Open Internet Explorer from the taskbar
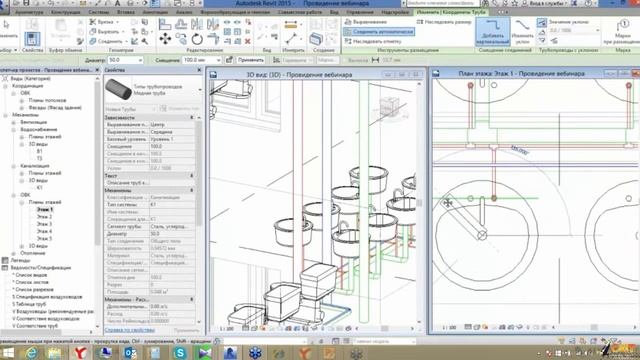 point(32,353)
